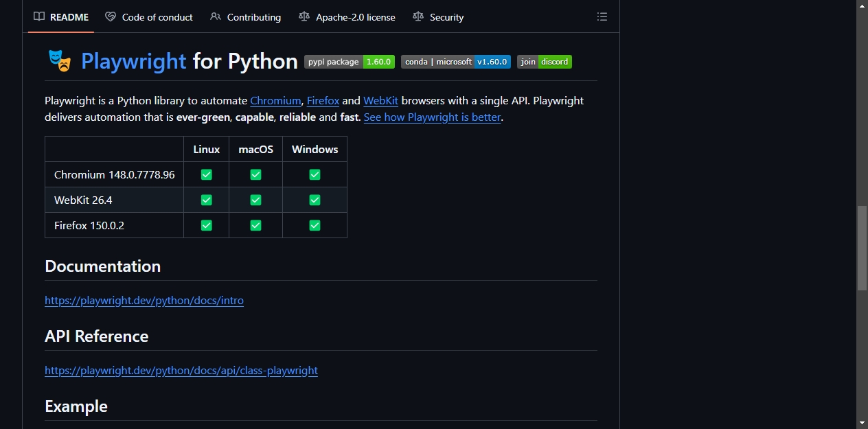868x429 pixels.
Task: Click WebKit Linux green check mark
Action: pos(206,200)
